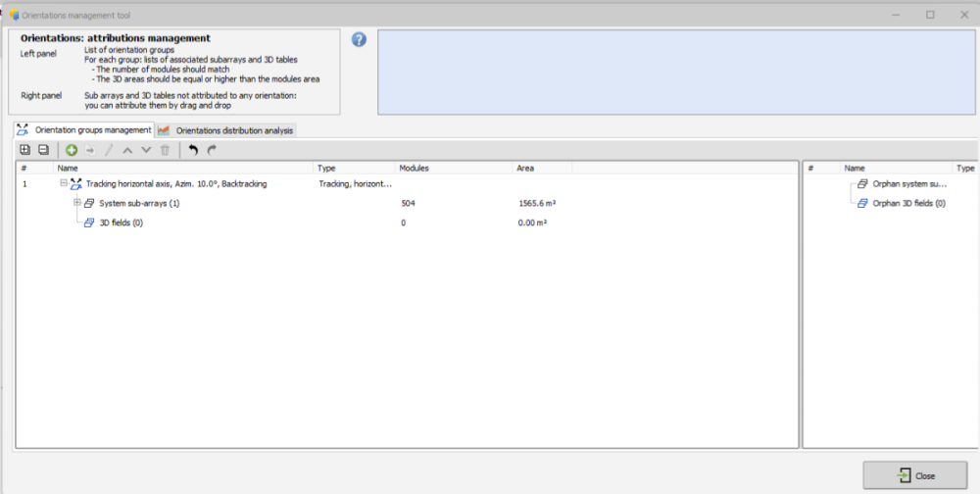The height and width of the screenshot is (494, 980).
Task: Click the move up arrow icon
Action: [x=127, y=150]
